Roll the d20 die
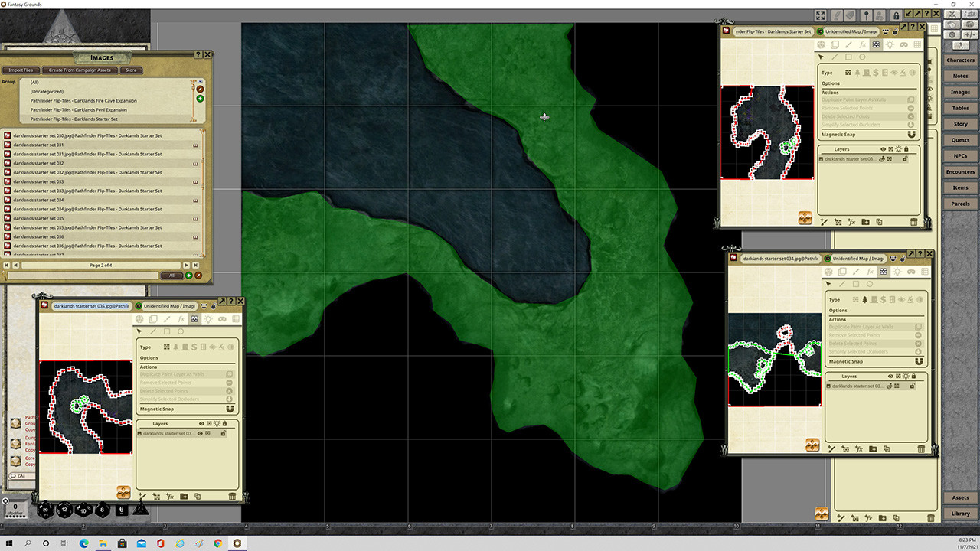 tap(44, 509)
